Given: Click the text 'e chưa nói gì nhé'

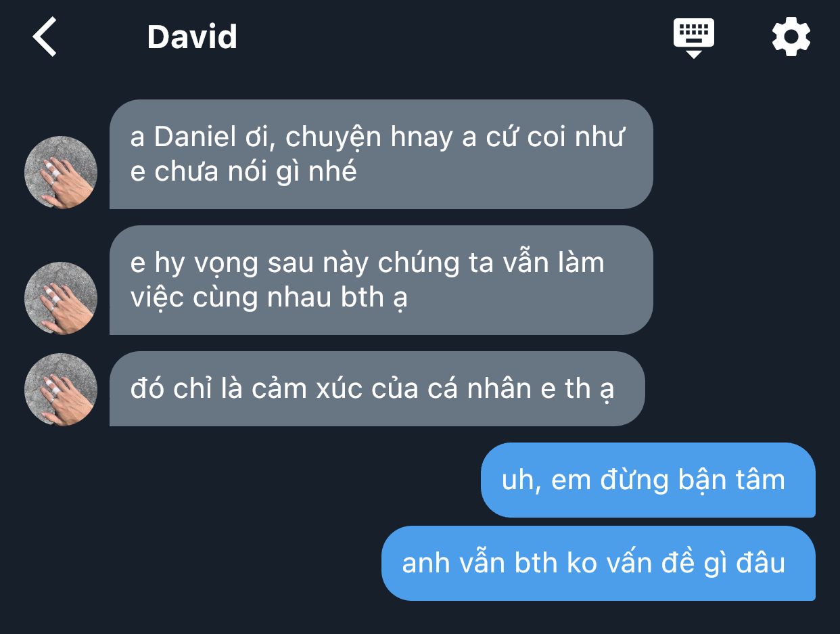Looking at the screenshot, I should click(x=243, y=172).
